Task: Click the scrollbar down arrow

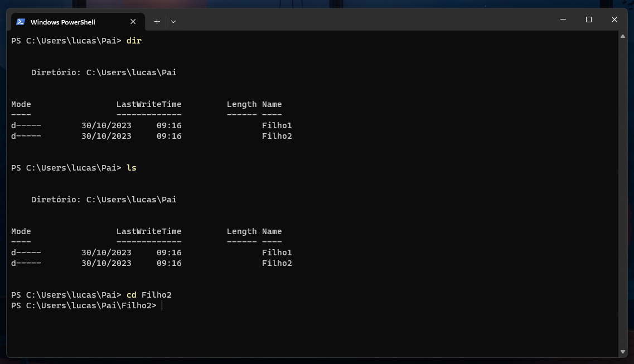Action: 622,352
